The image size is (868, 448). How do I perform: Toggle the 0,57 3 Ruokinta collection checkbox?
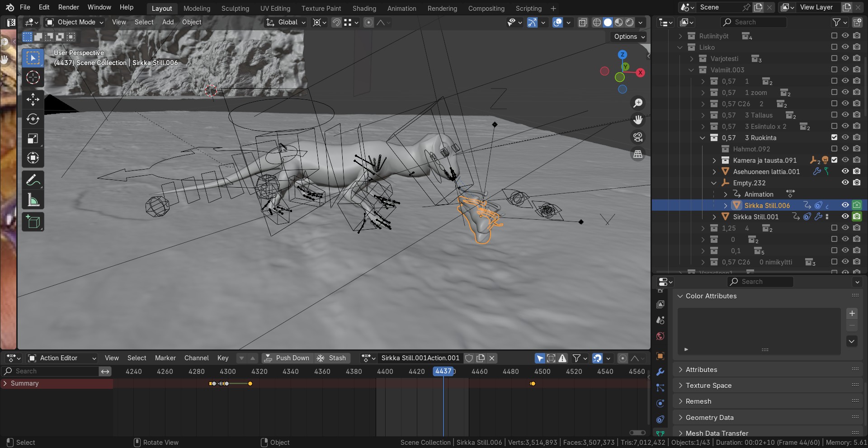[834, 137]
